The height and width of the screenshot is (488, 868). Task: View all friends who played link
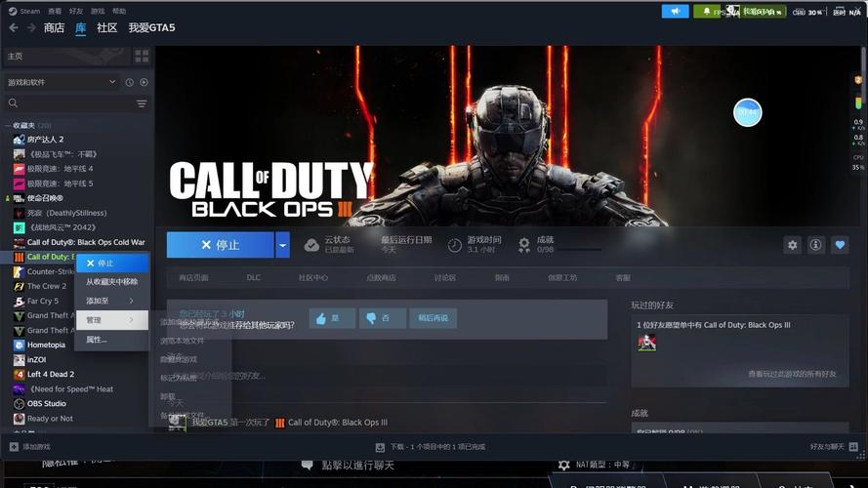(x=792, y=374)
